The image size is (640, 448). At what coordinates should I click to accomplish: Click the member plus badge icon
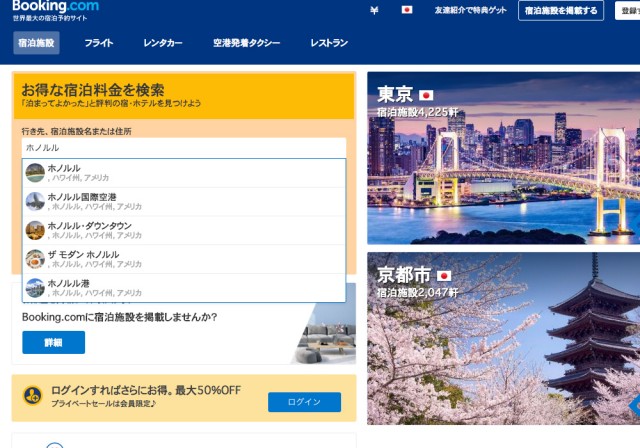(33, 396)
